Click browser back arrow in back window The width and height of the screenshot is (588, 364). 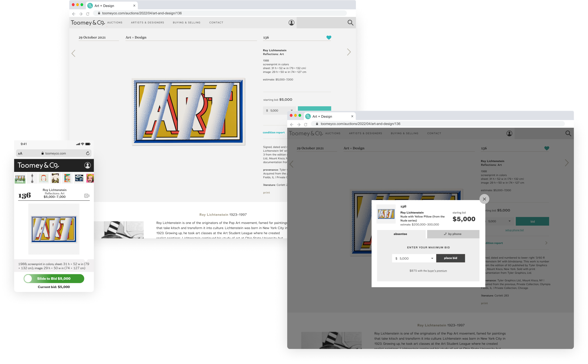tap(74, 14)
